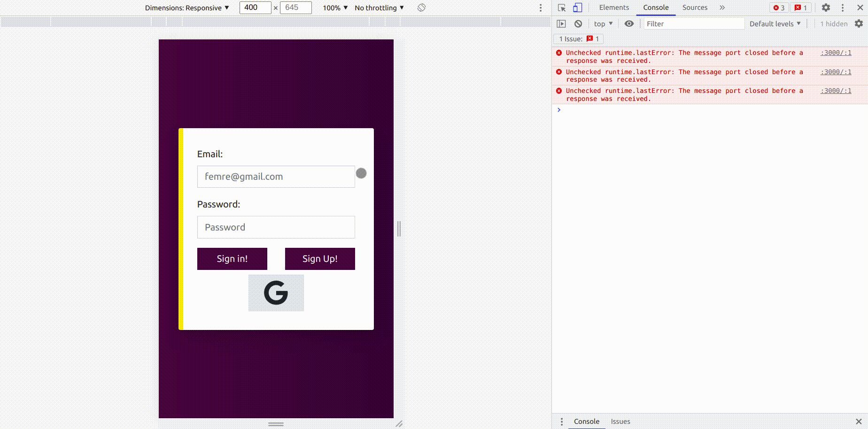Click the media query width ruler bar
This screenshot has width=868, height=429.
(x=276, y=22)
